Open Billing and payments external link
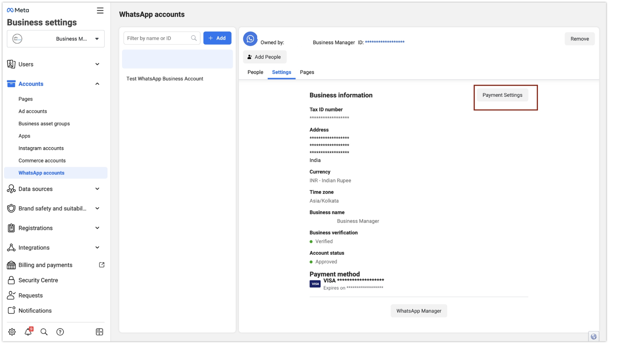629x364 pixels. coord(101,265)
